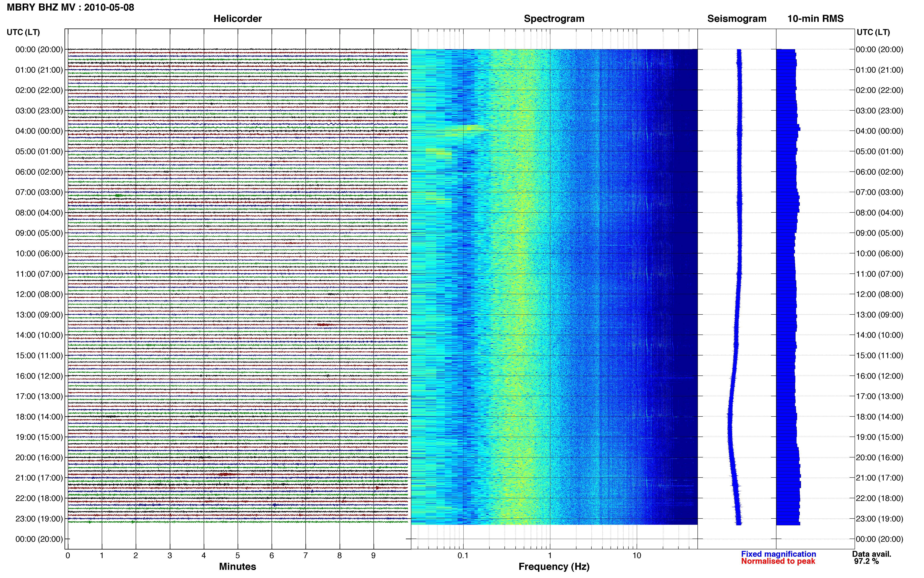Click left time label '23:00 (19:00)'
This screenshot has width=924, height=578.
point(39,518)
